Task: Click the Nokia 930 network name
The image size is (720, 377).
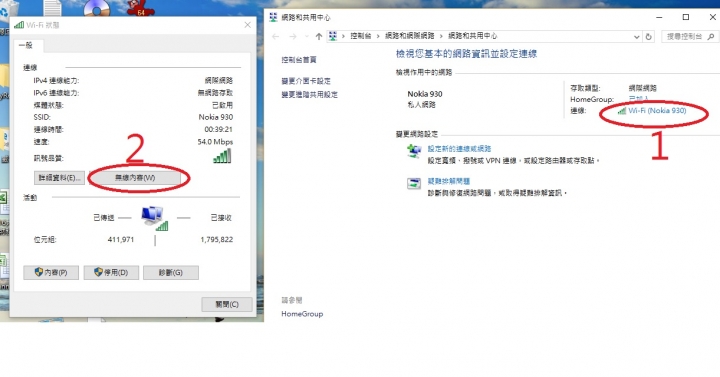Action: pos(425,94)
